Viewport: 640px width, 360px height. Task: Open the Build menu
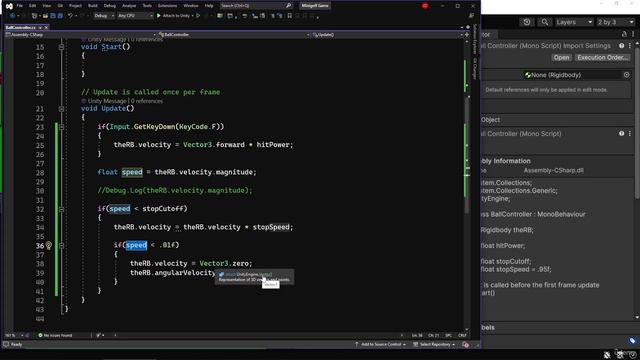pos(93,6)
